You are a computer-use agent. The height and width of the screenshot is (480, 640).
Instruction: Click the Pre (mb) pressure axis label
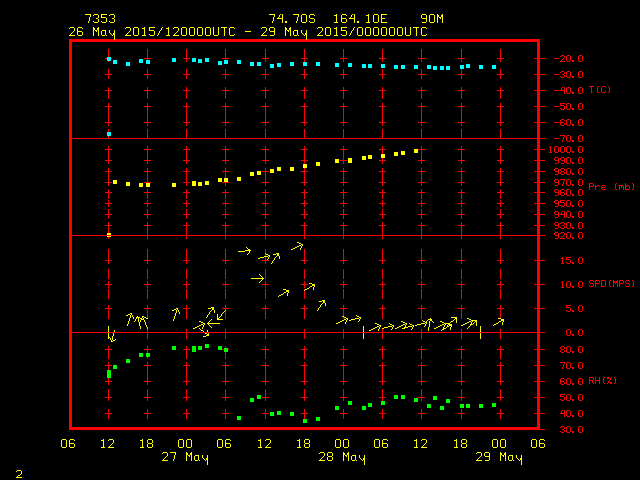point(611,187)
